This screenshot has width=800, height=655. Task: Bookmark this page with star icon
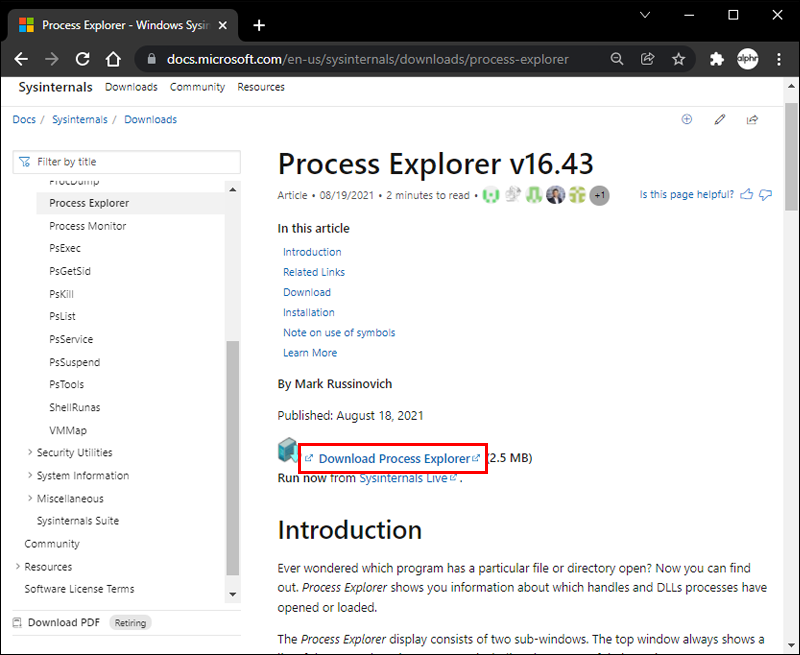pos(679,59)
